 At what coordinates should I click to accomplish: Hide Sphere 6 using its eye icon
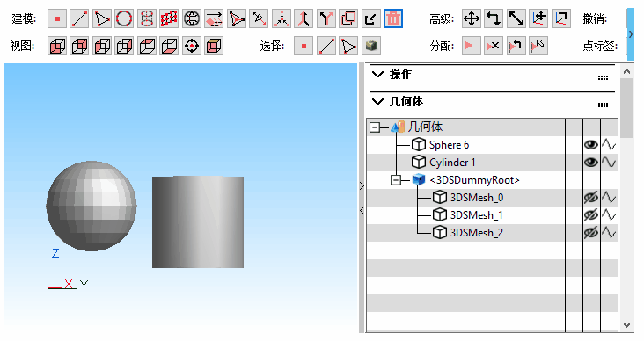[x=591, y=145]
